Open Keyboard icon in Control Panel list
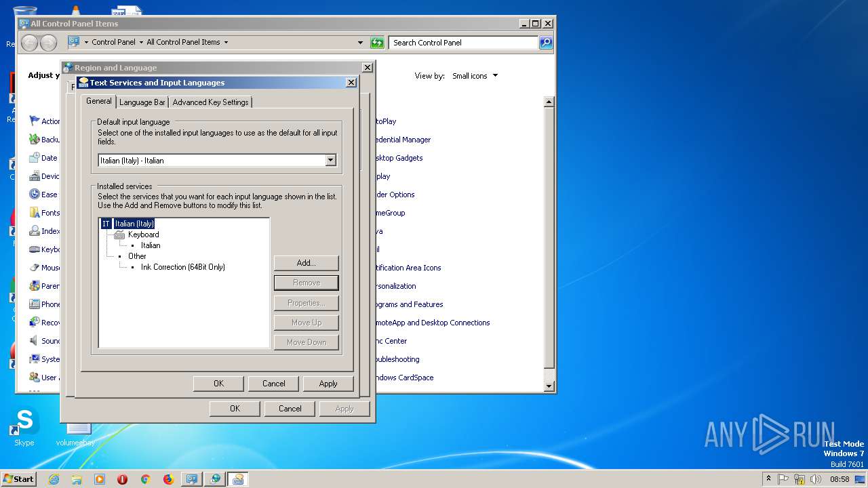This screenshot has width=868, height=488. pos(35,249)
